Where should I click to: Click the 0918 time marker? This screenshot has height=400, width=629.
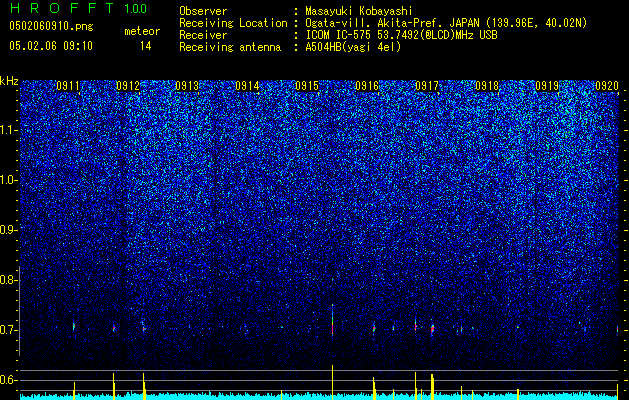tap(487, 86)
